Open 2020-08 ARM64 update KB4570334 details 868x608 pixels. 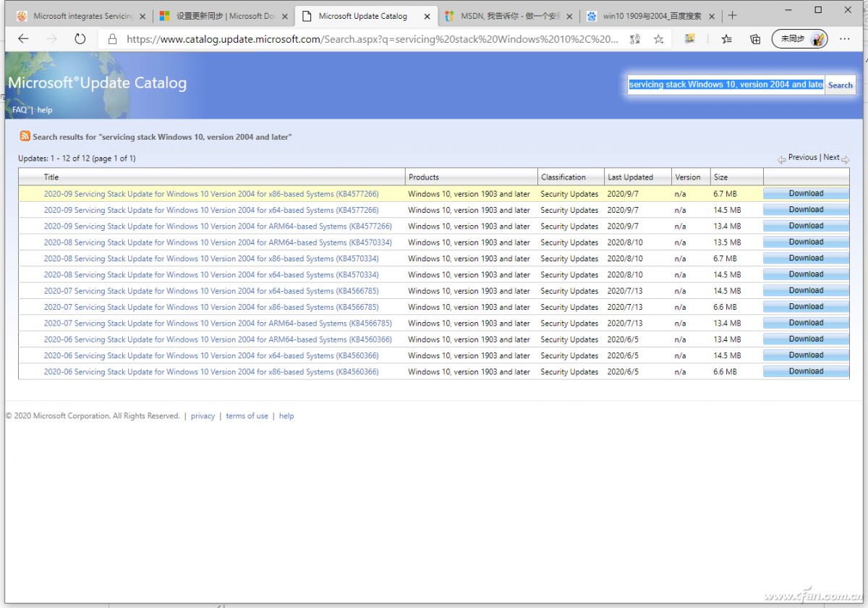coord(218,242)
